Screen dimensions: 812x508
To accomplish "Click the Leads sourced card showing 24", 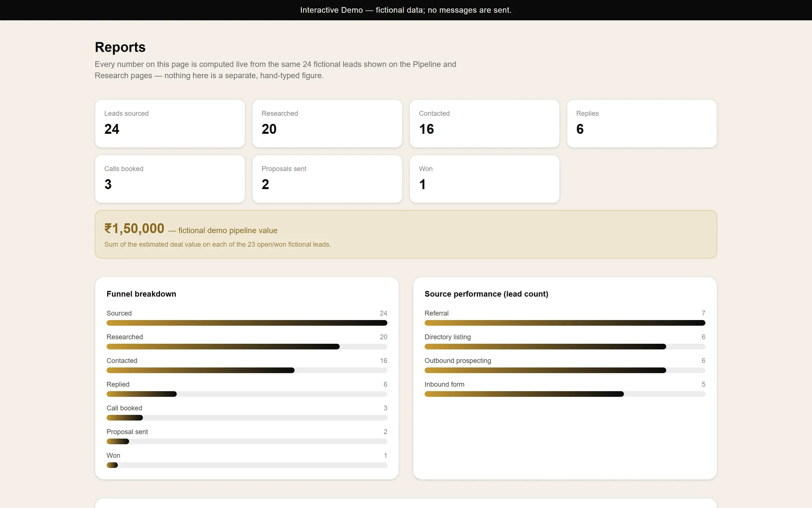I will [170, 124].
